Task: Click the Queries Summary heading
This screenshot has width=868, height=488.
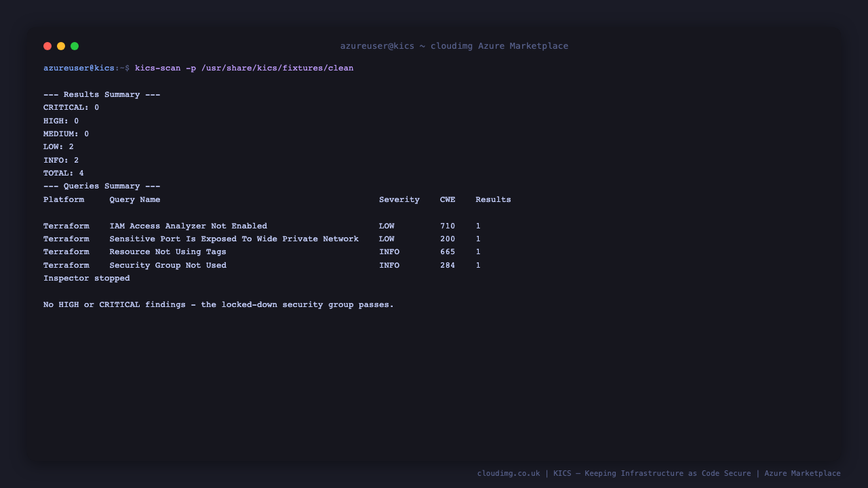Action: (x=102, y=186)
